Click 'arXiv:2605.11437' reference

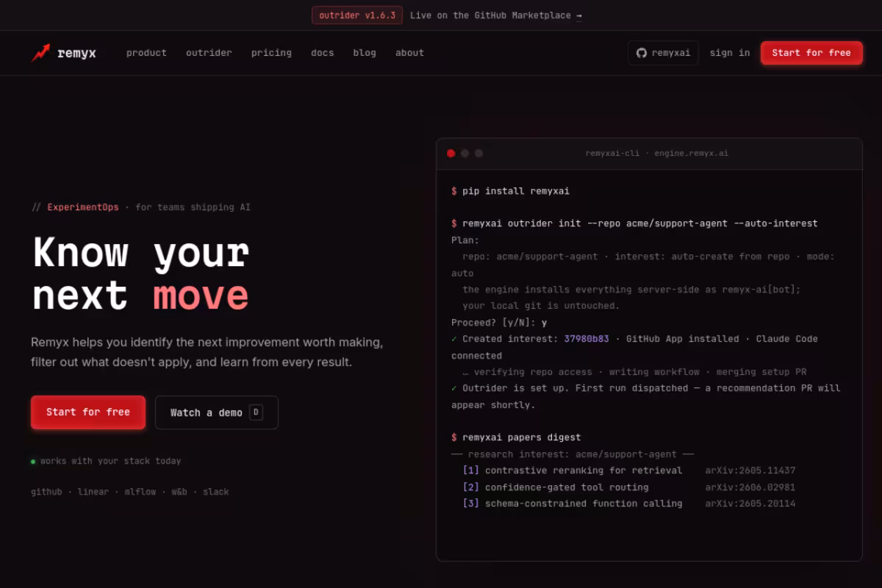coord(750,470)
